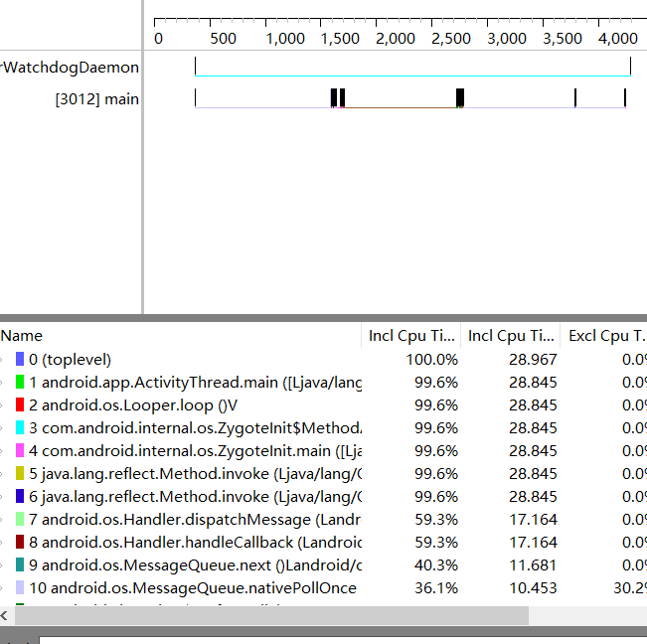Viewport: 647px width, 644px height.
Task: Click cyan swatch beside ZygoteInit$Method row
Action: 20,427
